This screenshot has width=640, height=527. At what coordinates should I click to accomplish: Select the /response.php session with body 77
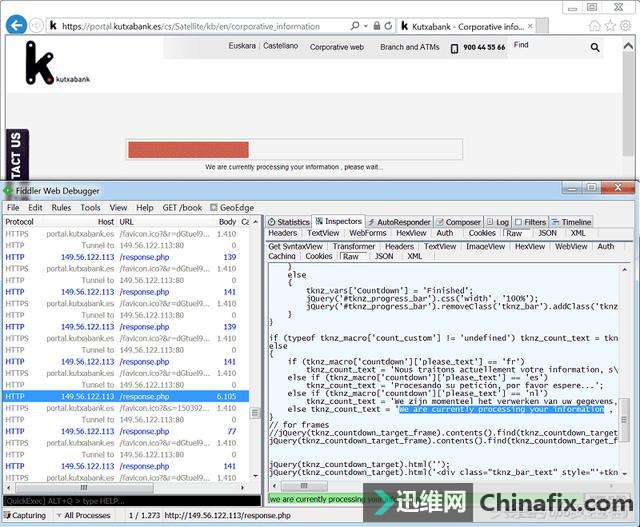(x=126, y=431)
